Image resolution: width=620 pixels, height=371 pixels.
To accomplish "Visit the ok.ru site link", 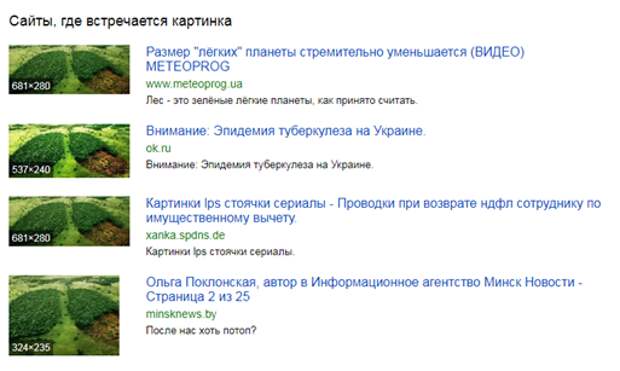I will [158, 148].
